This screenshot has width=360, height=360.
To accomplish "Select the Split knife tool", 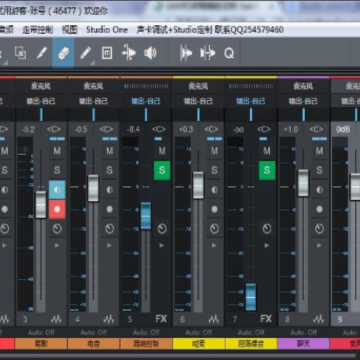I will tap(42, 53).
